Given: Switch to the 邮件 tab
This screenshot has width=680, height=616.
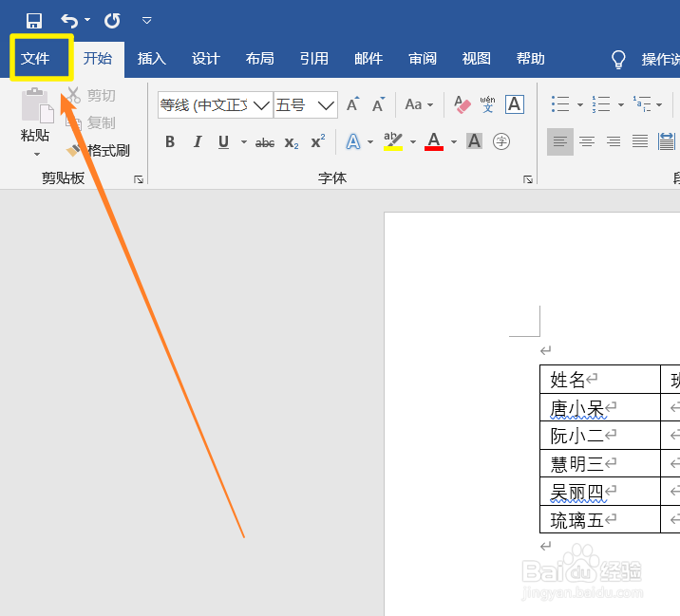Looking at the screenshot, I should click(x=368, y=58).
